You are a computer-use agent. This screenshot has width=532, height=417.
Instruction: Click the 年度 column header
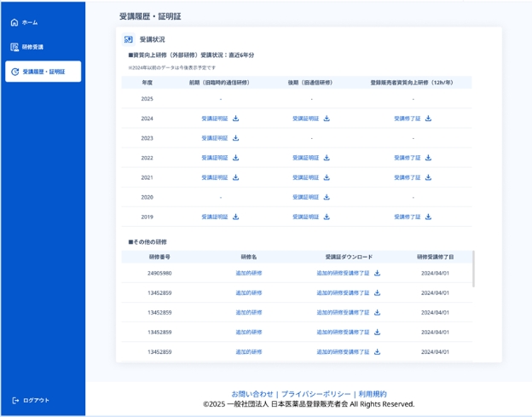[147, 83]
